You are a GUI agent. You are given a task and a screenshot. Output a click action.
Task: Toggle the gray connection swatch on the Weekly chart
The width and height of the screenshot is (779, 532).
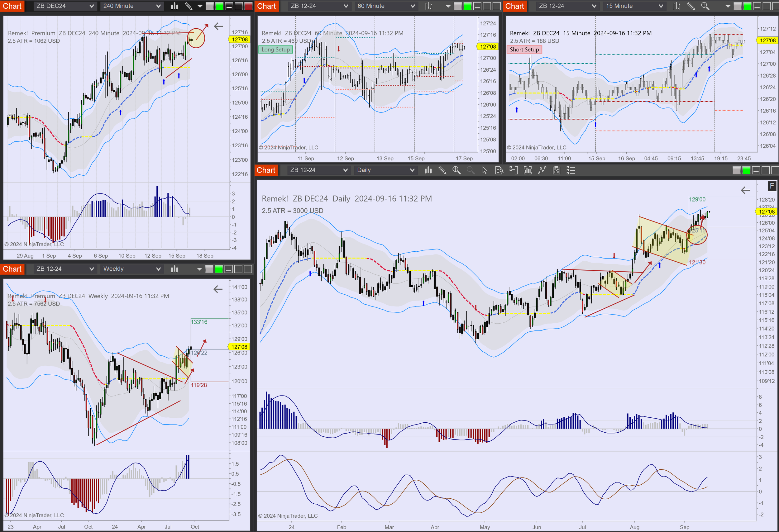click(x=209, y=269)
